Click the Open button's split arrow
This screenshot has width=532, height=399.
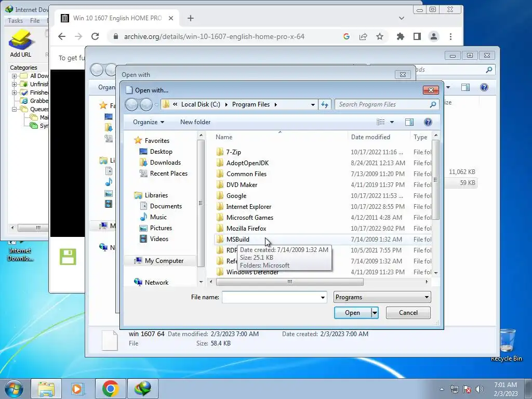click(x=375, y=313)
